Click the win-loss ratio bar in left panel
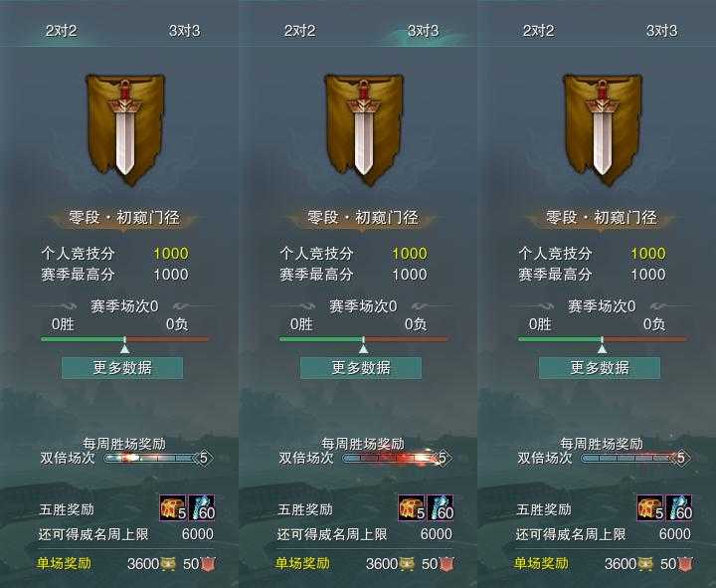Image resolution: width=716 pixels, height=588 pixels. pyautogui.click(x=124, y=339)
